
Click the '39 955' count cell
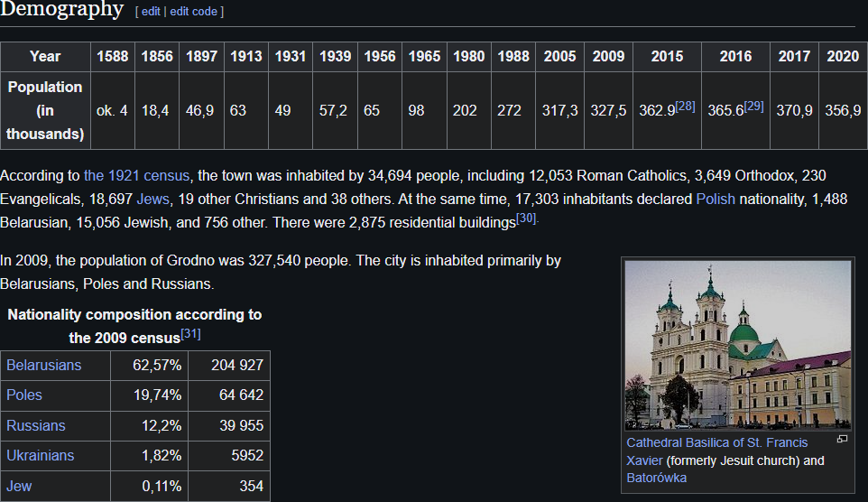(x=229, y=425)
